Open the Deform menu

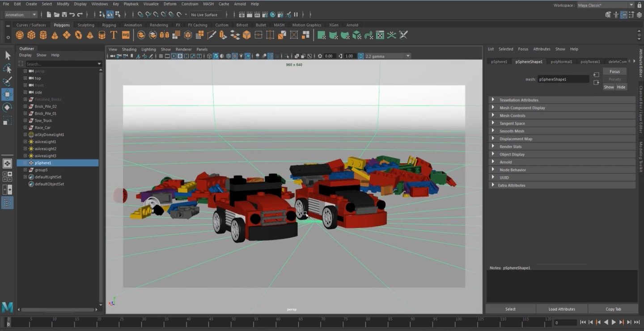(170, 4)
